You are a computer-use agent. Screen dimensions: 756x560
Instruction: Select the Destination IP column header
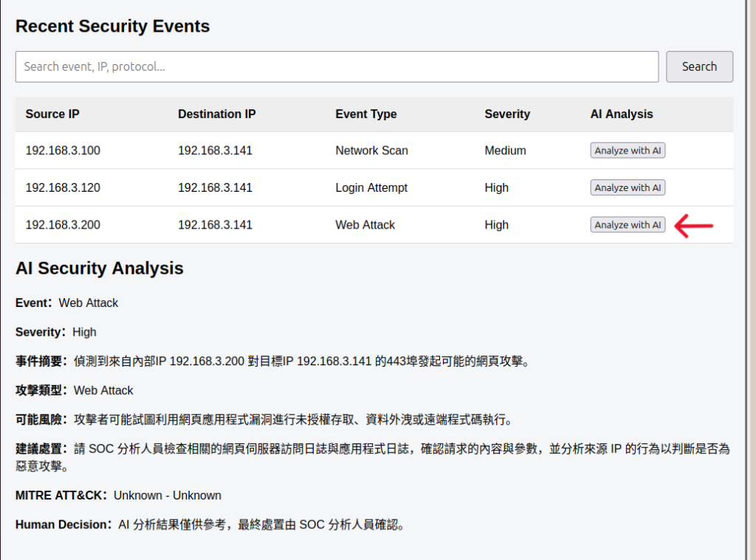pyautogui.click(x=217, y=114)
